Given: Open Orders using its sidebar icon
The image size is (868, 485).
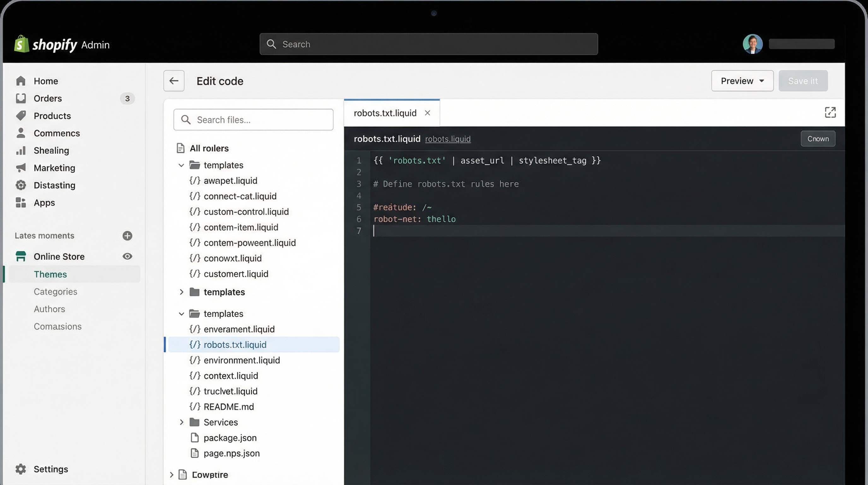Looking at the screenshot, I should pos(21,98).
